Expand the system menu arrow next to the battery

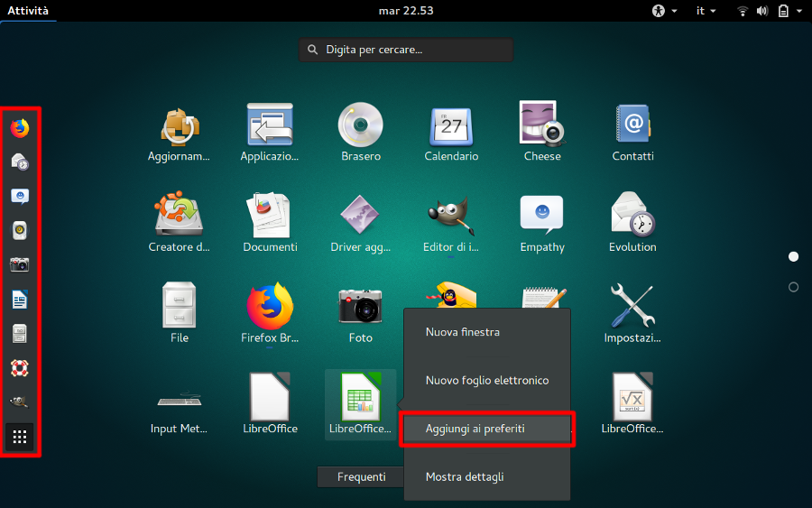[798, 11]
